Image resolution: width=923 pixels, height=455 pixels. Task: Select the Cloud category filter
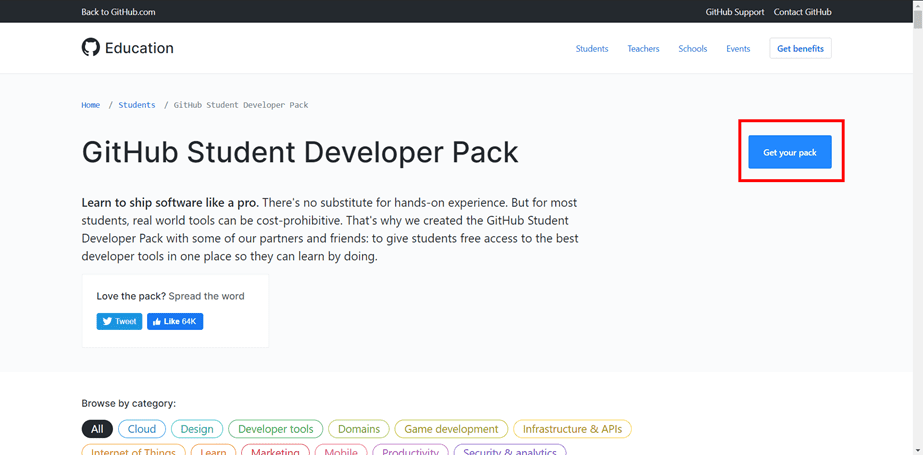coord(142,429)
